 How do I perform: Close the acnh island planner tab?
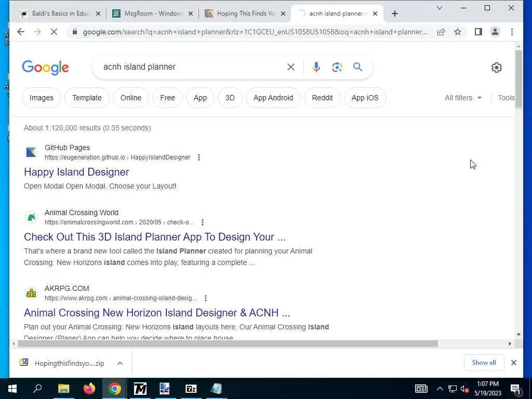(375, 14)
